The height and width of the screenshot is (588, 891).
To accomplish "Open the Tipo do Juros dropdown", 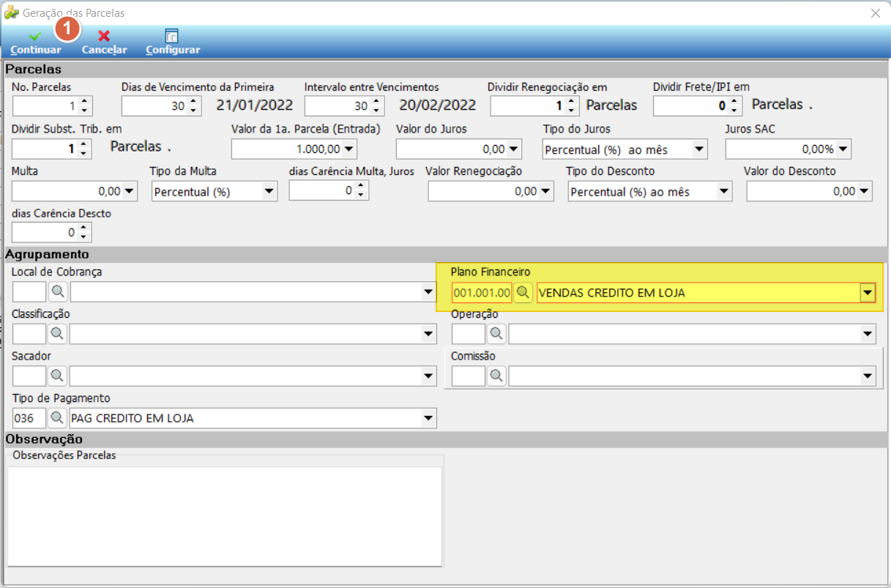I will tap(700, 149).
